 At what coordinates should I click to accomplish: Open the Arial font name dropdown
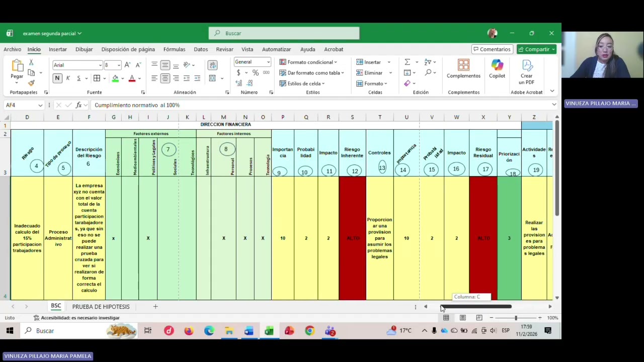pos(100,65)
